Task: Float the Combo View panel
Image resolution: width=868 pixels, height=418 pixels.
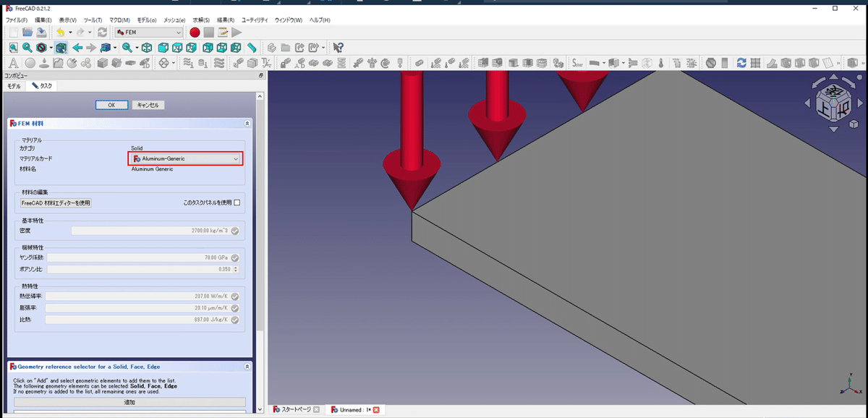Action: click(261, 75)
